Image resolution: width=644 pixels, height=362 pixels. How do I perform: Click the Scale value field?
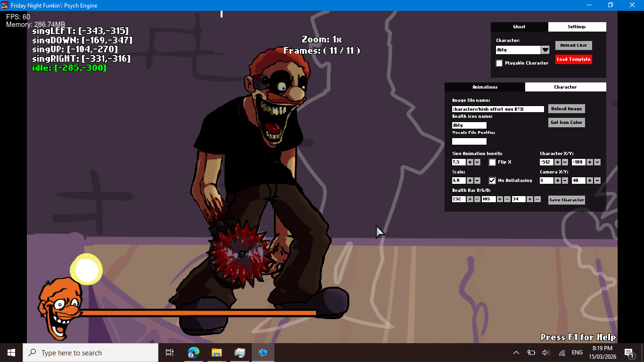(459, 181)
